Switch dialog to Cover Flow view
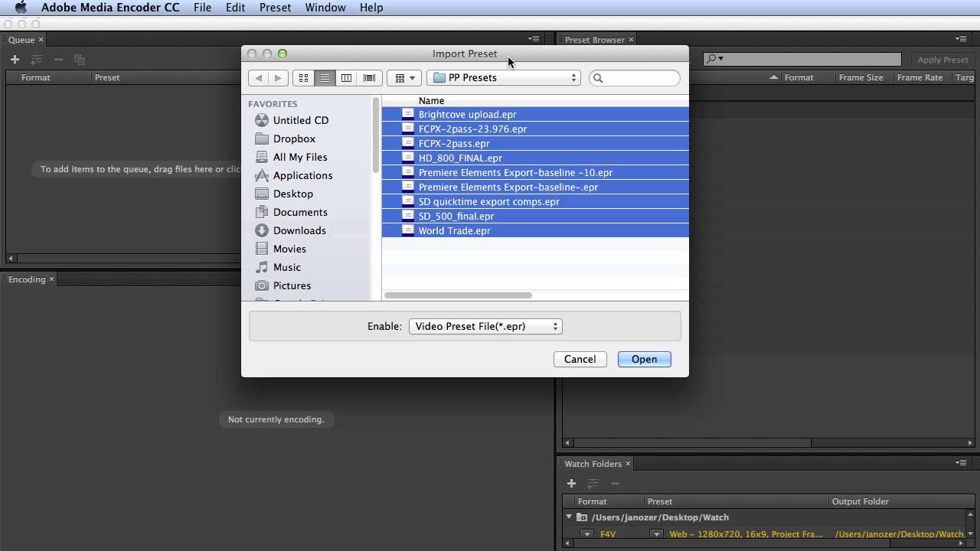The height and width of the screenshot is (551, 980). tap(370, 78)
